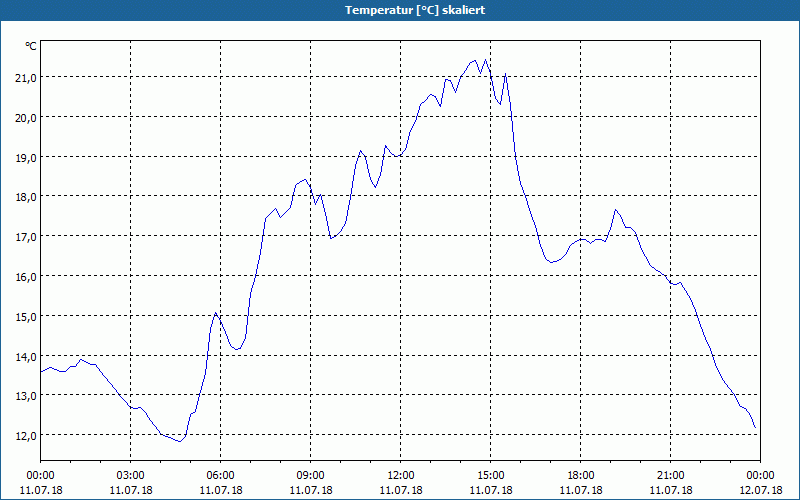800x500 pixels.
Task: Click the 03:00 time axis label
Action: (x=131, y=476)
